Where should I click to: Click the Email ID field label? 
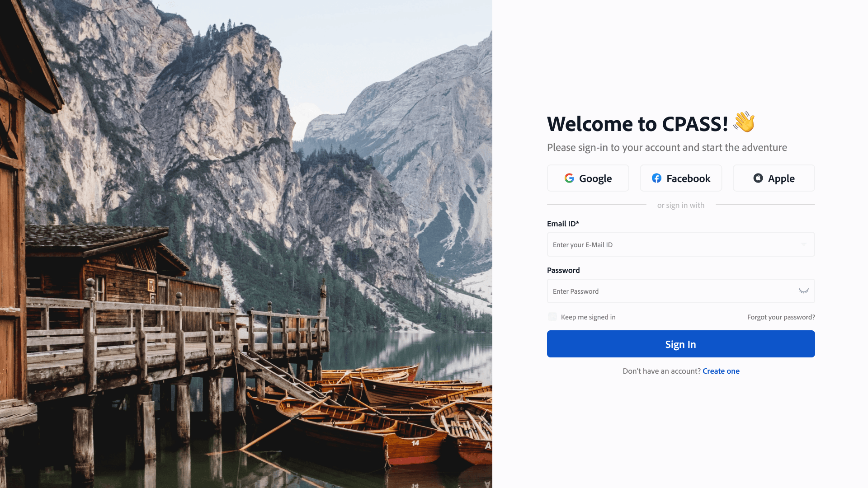(563, 224)
